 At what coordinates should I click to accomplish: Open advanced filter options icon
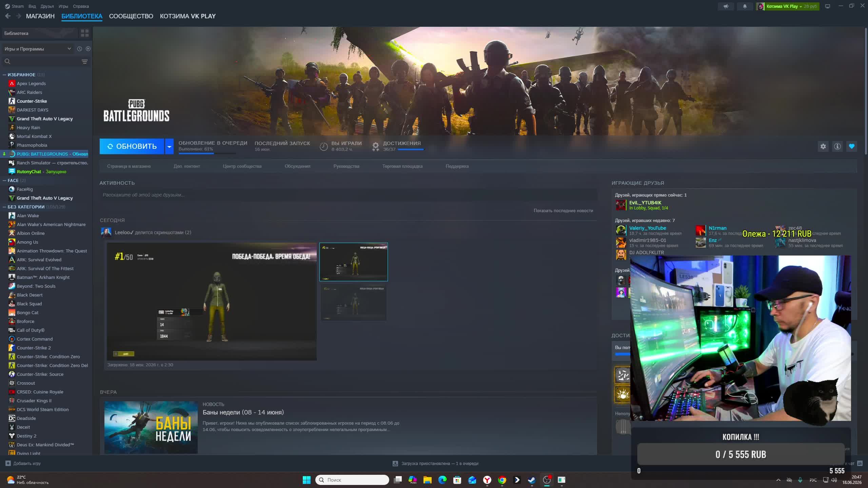(x=85, y=61)
